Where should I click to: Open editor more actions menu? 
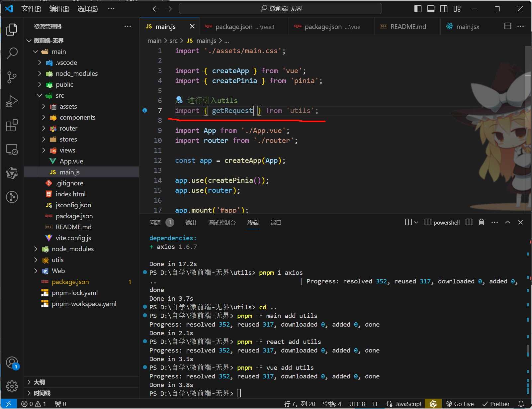click(x=521, y=26)
